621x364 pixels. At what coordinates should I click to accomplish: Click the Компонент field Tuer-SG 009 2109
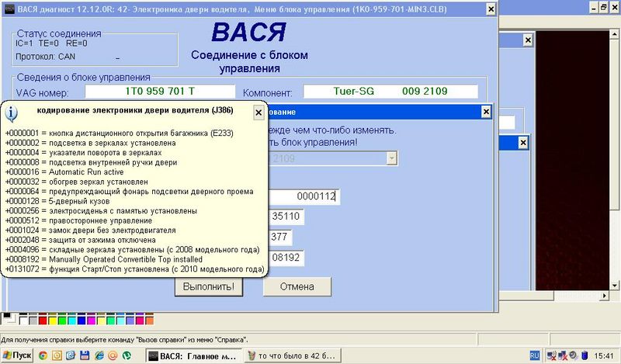(x=390, y=92)
